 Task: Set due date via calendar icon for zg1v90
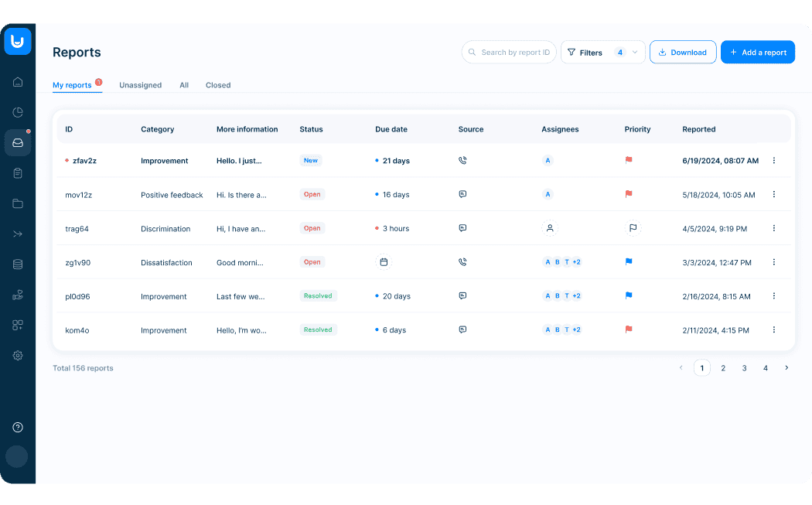384,262
